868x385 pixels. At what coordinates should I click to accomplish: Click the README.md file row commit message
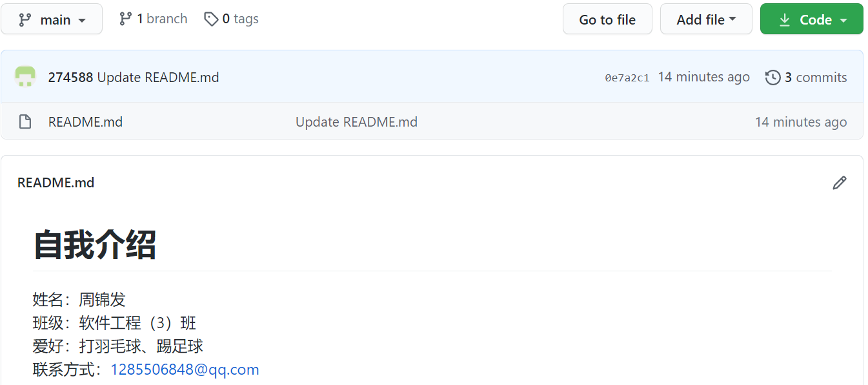356,121
